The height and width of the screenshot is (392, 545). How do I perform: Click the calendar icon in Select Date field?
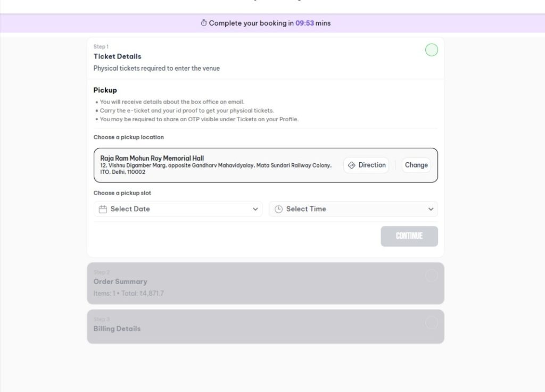coord(103,209)
